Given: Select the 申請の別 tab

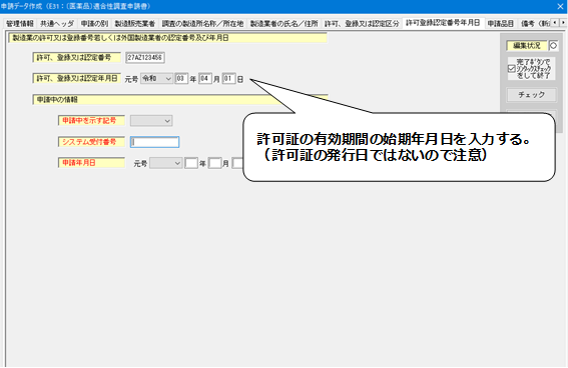Looking at the screenshot, I should [94, 24].
